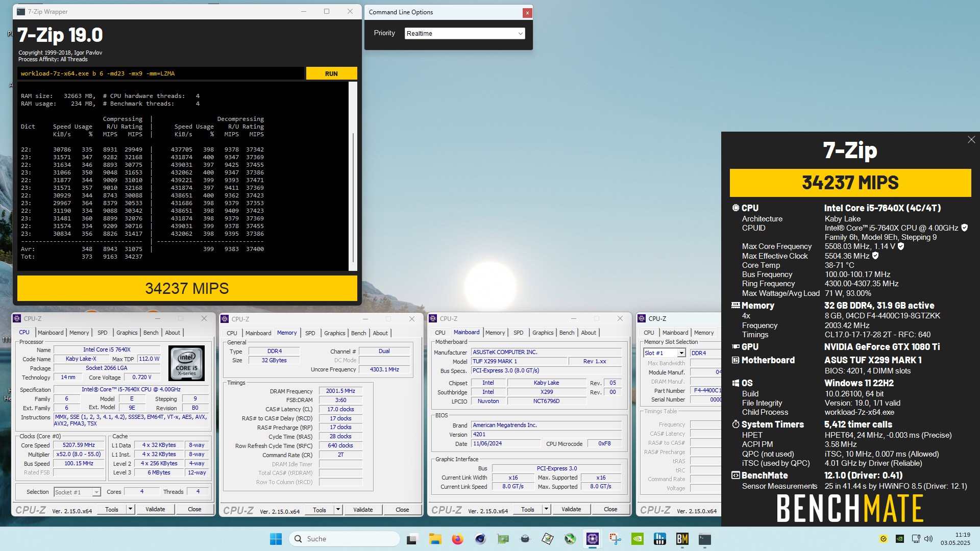The width and height of the screenshot is (980, 551).
Task: Click the NVIDIA tray icon in system tray
Action: tap(900, 539)
